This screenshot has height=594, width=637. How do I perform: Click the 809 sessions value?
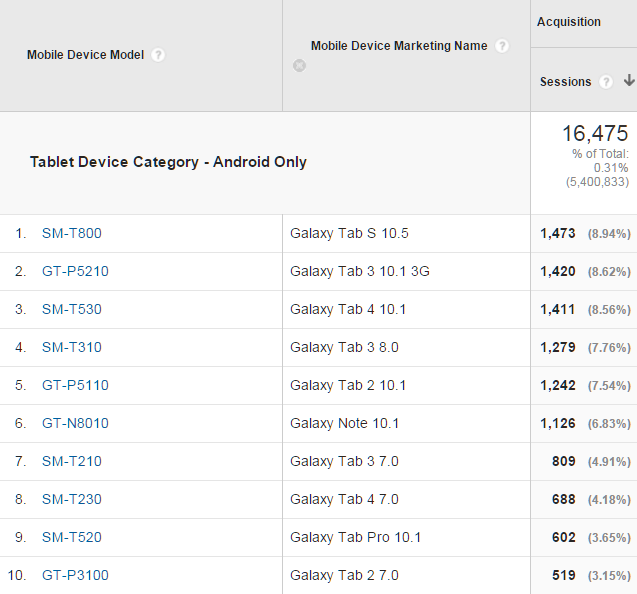coord(563,462)
